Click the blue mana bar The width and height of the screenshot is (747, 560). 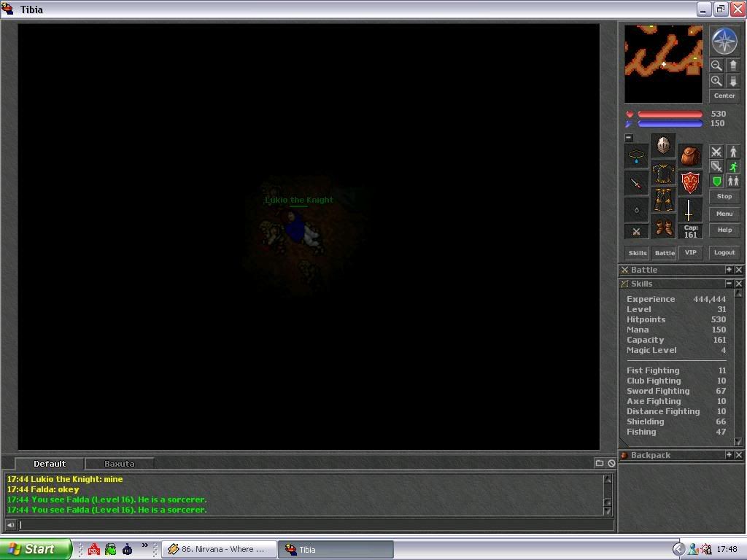pyautogui.click(x=670, y=124)
